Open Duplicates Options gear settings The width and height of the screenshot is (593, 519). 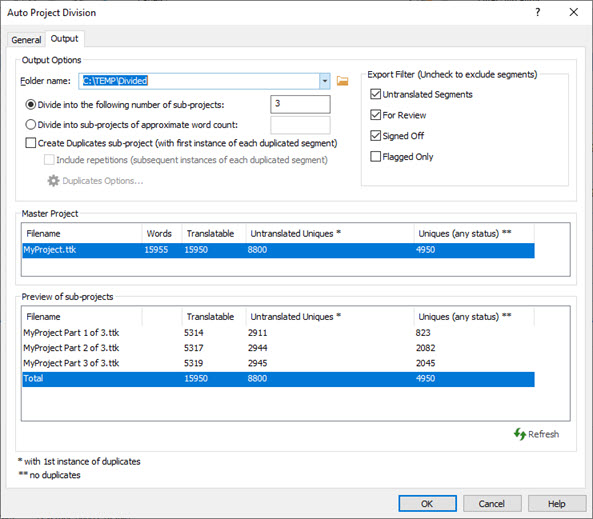click(x=95, y=181)
